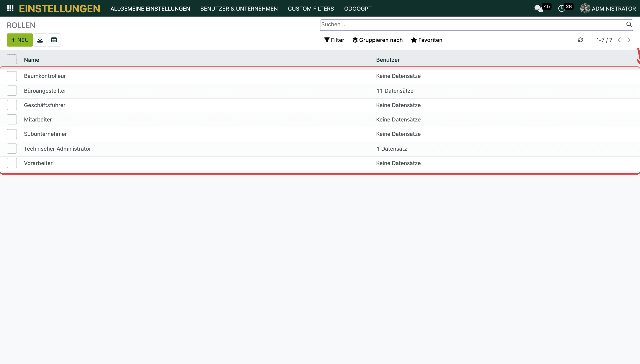
Task: Click the search magnifier icon
Action: tap(629, 24)
